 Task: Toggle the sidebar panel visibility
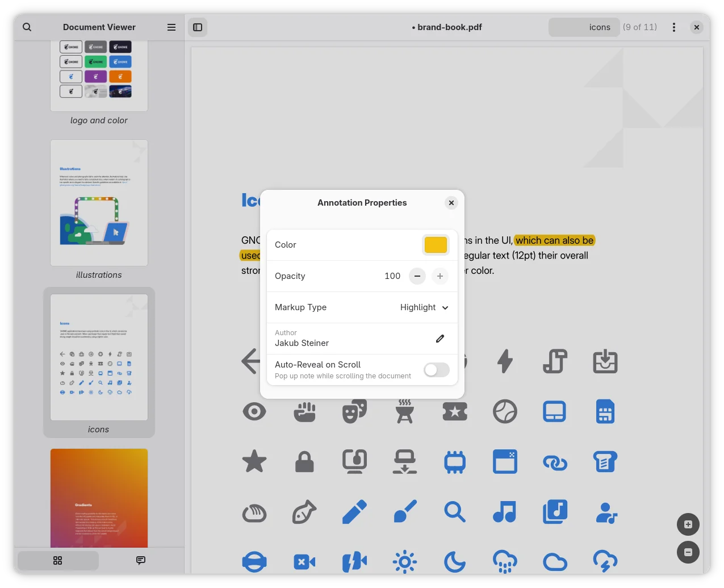tap(198, 27)
